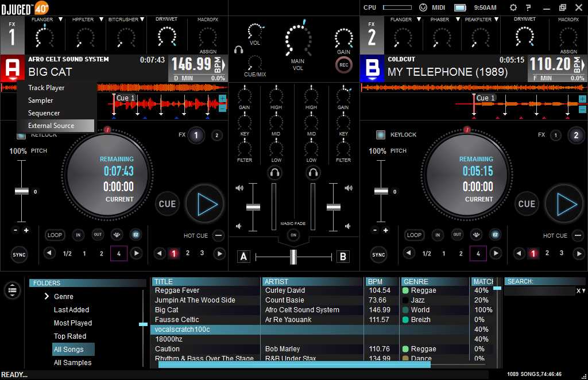Trigger hot cue 1 on deck A
Viewport: 588px width, 380px height.
click(173, 253)
